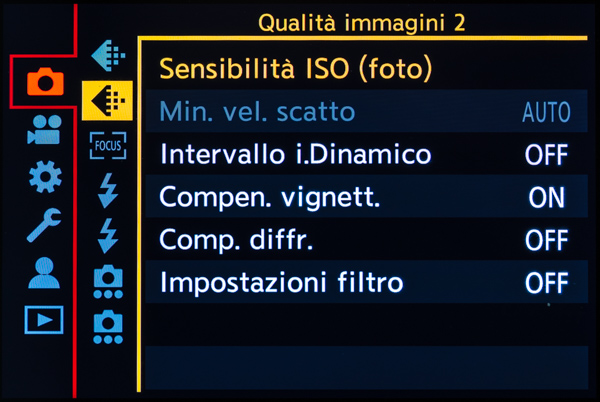Select the FOCUS submenu icon
The image size is (600, 402).
click(x=107, y=145)
